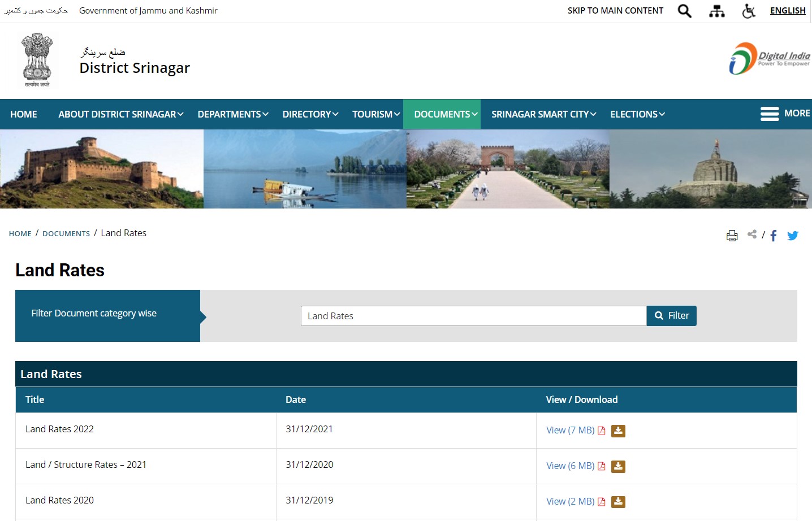Click the Twitter share icon
Viewport: 812px width, 521px height.
(793, 236)
